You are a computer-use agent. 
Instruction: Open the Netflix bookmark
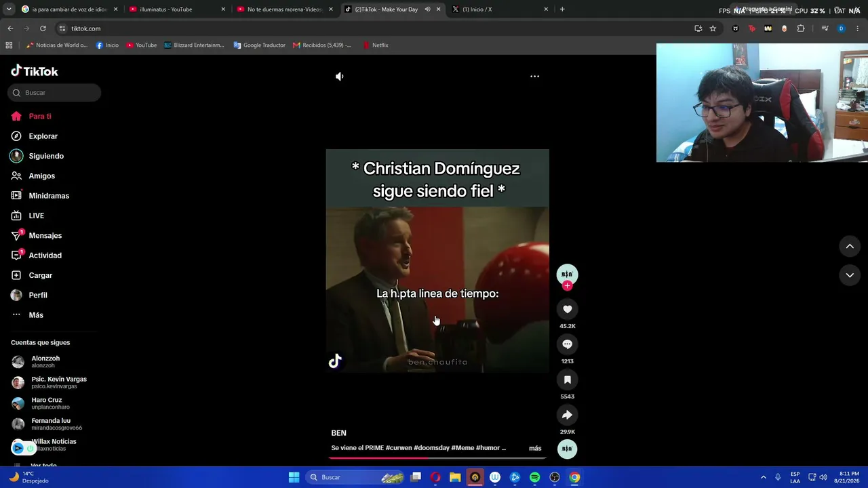pyautogui.click(x=376, y=45)
